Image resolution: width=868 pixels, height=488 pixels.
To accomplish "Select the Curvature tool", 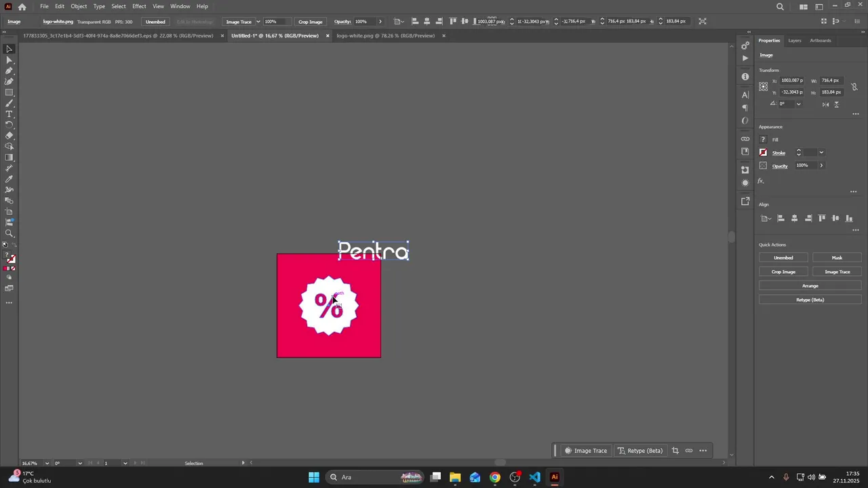I will (9, 81).
